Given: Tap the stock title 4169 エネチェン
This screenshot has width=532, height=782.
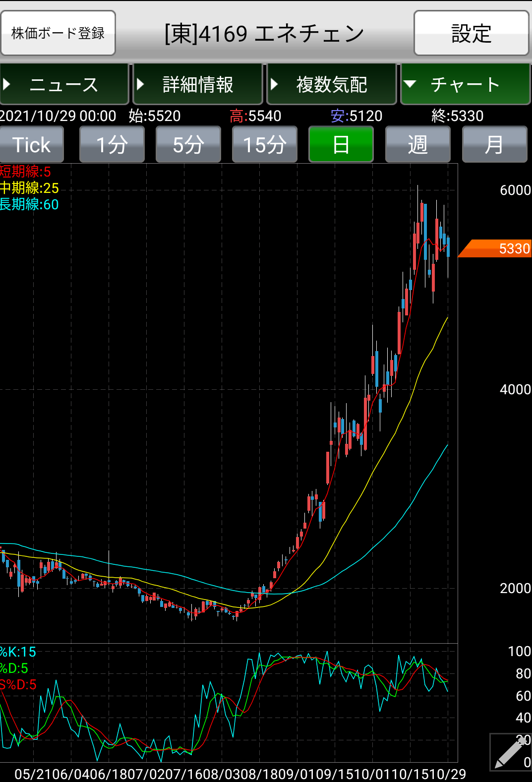Looking at the screenshot, I should 264,34.
